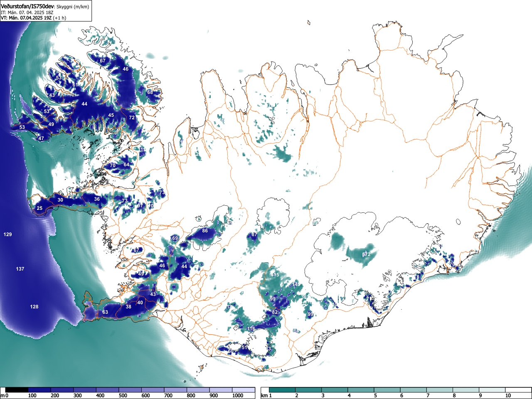Click the '300' label on the metre legend
This screenshot has width=532, height=399.
click(78, 396)
